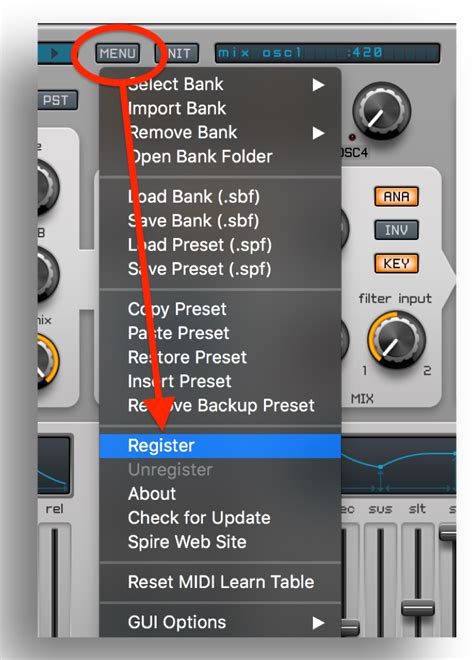Click the preset play arrow button
474x660 pixels.
(54, 53)
